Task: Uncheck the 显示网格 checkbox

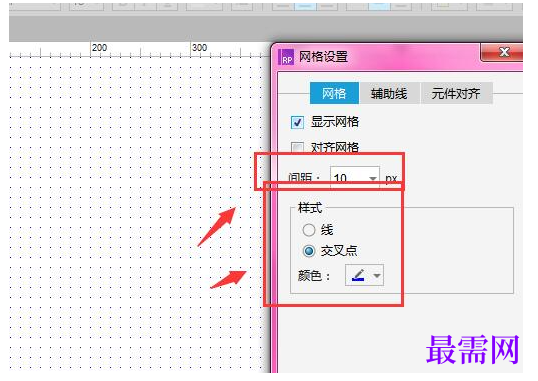Action: pos(297,122)
